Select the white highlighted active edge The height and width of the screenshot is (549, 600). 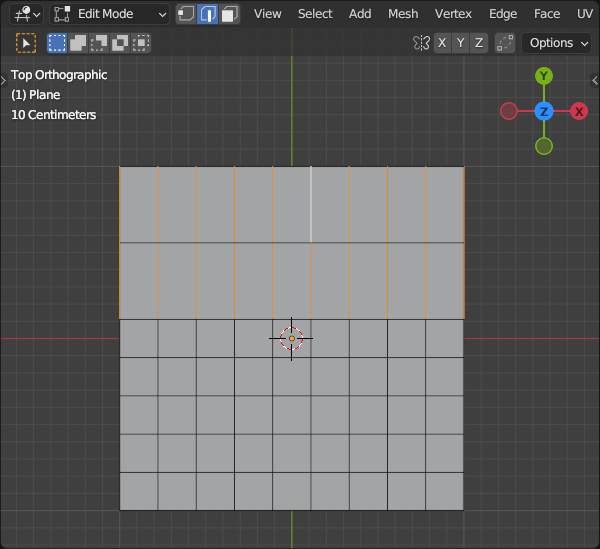[311, 204]
